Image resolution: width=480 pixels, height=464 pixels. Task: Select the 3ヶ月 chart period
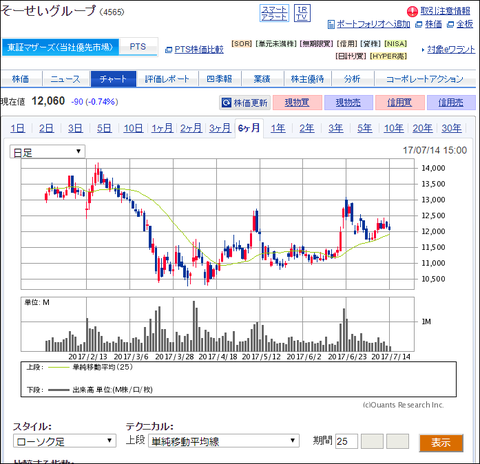pos(220,128)
